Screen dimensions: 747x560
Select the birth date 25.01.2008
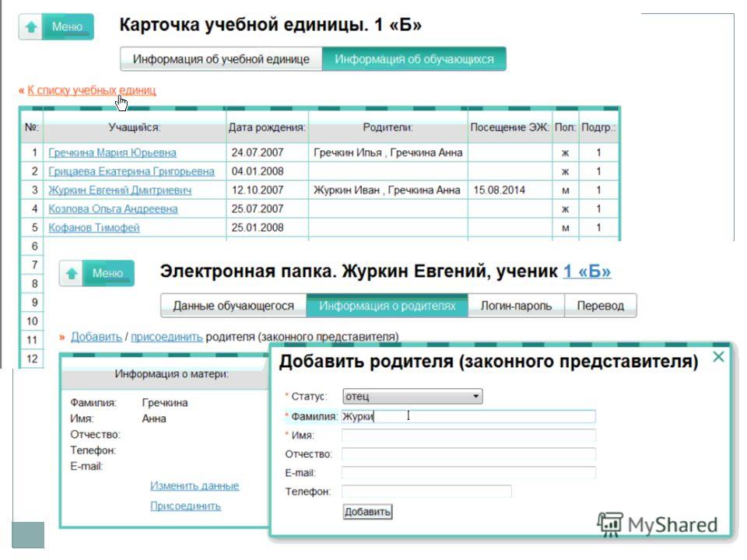258,228
